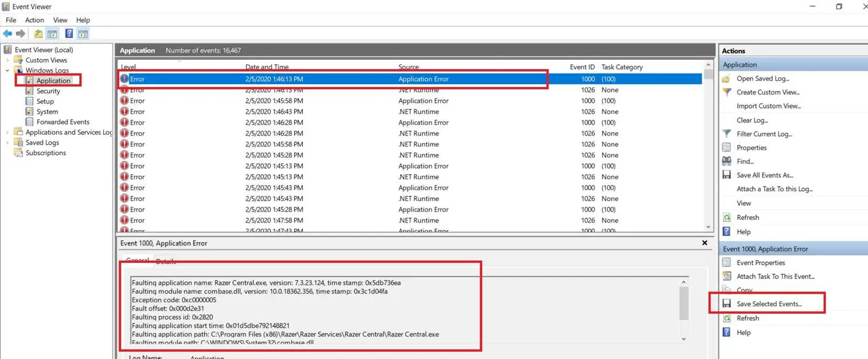Select the 1:46:28 PM Application Error row
The width and height of the screenshot is (868, 359).
410,123
